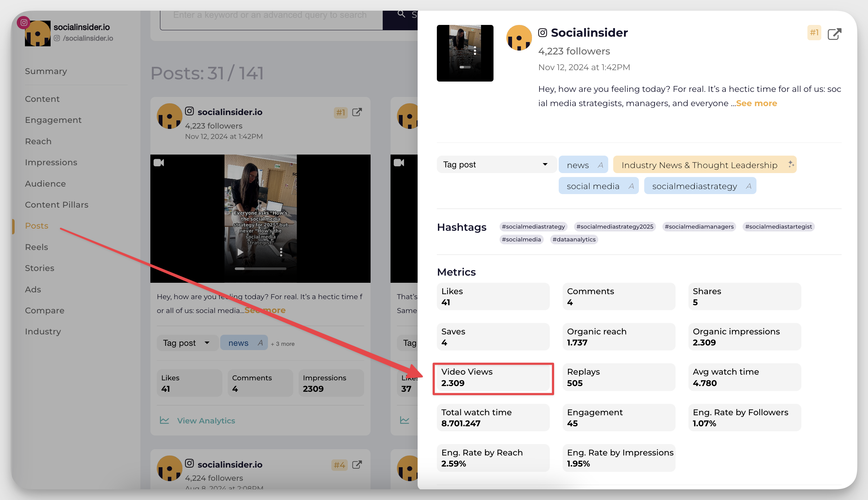The height and width of the screenshot is (500, 868).
Task: Expand the post caption with See more link
Action: click(x=756, y=103)
